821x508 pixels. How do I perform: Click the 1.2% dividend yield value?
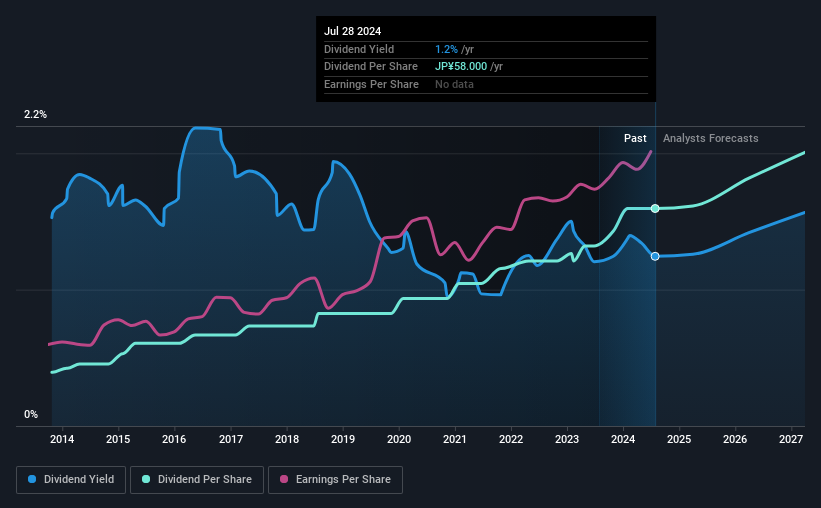tap(446, 49)
